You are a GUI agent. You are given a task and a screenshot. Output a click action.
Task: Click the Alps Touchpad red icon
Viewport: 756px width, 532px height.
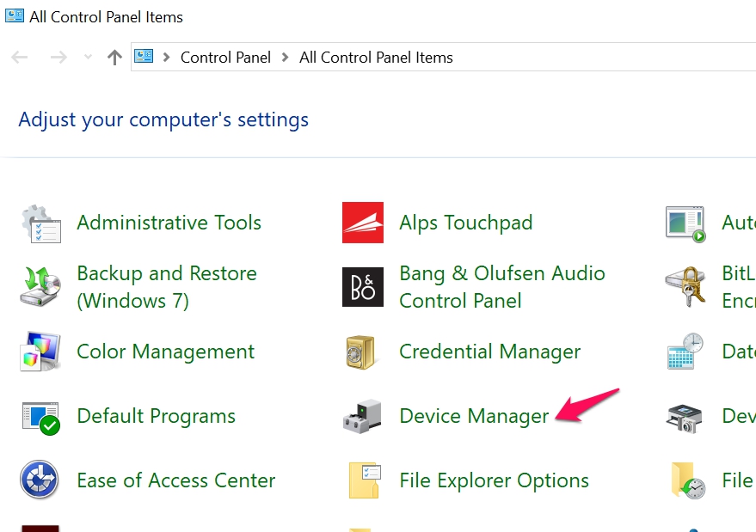click(x=363, y=222)
